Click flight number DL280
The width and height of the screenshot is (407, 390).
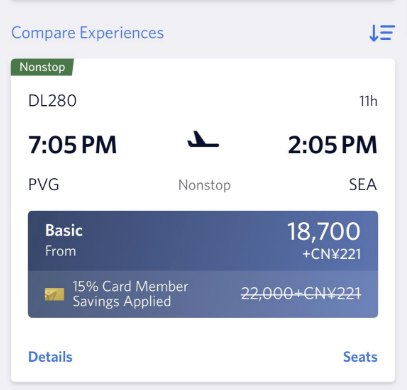click(x=53, y=101)
